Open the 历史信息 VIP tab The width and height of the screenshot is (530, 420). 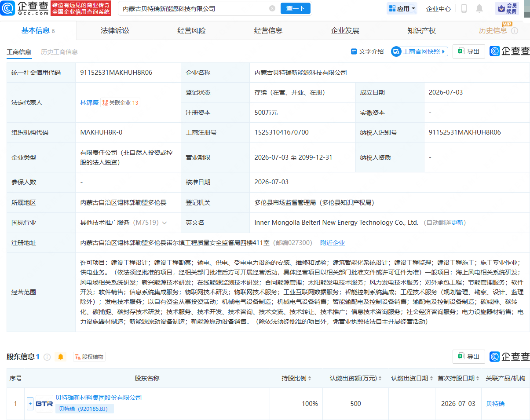[x=493, y=30]
